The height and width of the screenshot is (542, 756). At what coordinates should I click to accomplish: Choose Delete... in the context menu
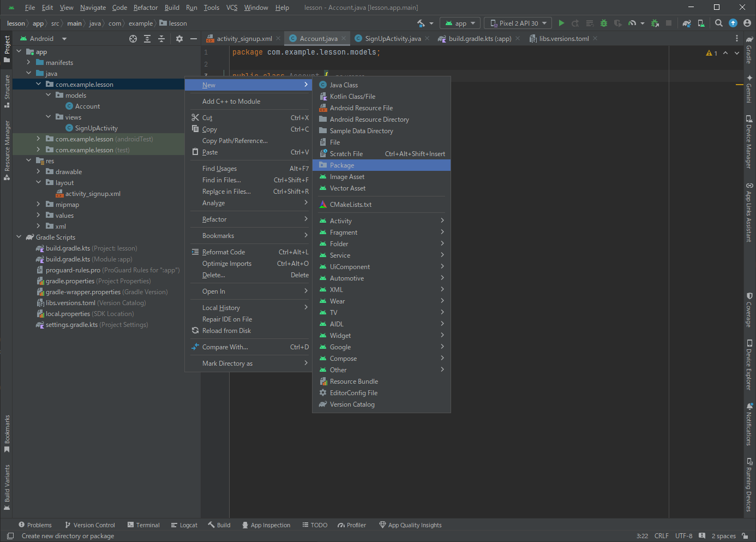click(248, 275)
